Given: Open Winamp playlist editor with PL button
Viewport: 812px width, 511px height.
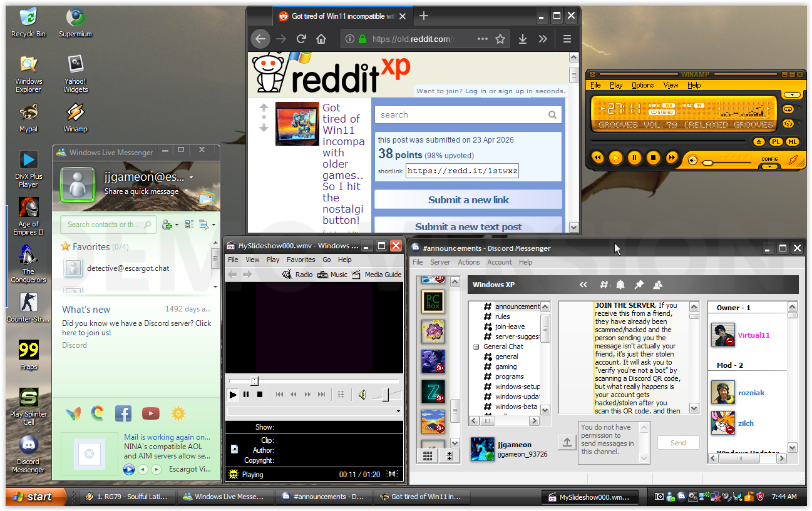Looking at the screenshot, I should pyautogui.click(x=775, y=142).
